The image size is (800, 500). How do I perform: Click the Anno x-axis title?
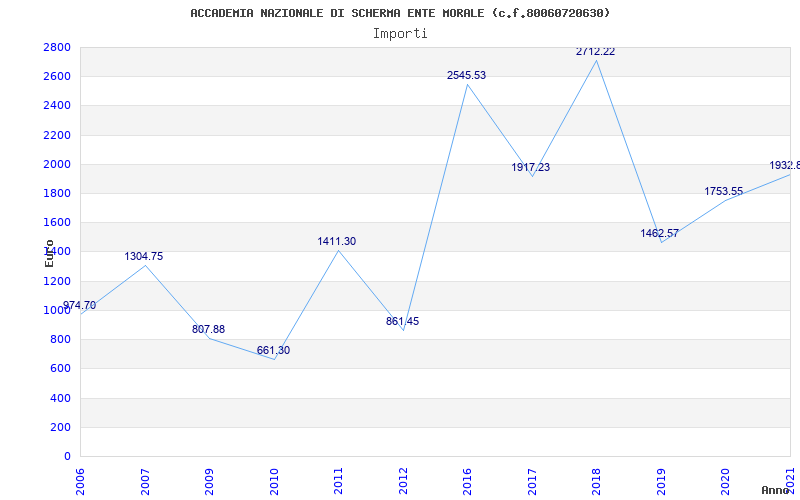pos(777,490)
